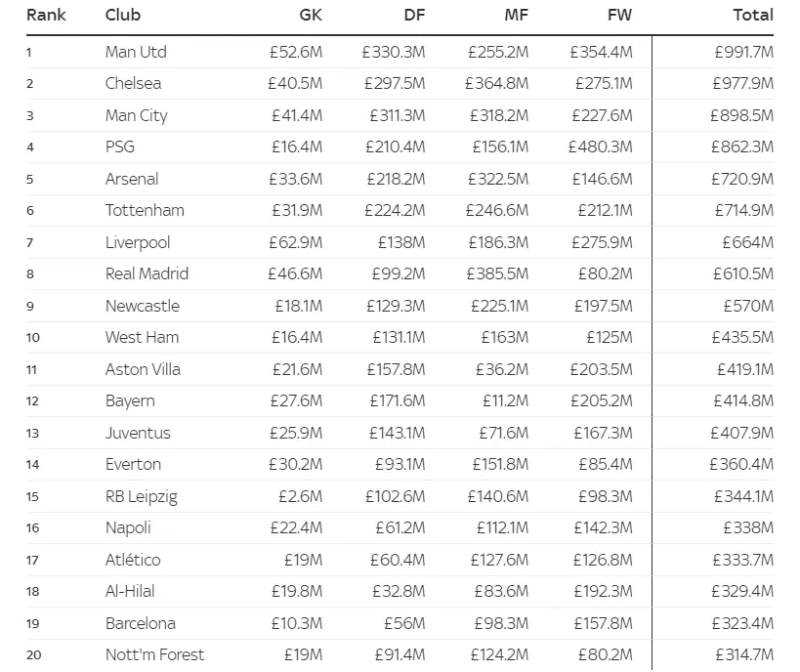Click the Total column header
This screenshot has height=672, width=800.
click(752, 15)
